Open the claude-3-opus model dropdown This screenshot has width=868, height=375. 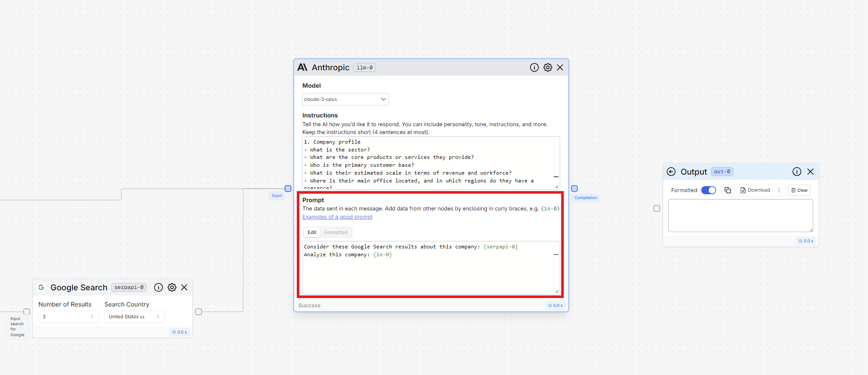click(345, 99)
